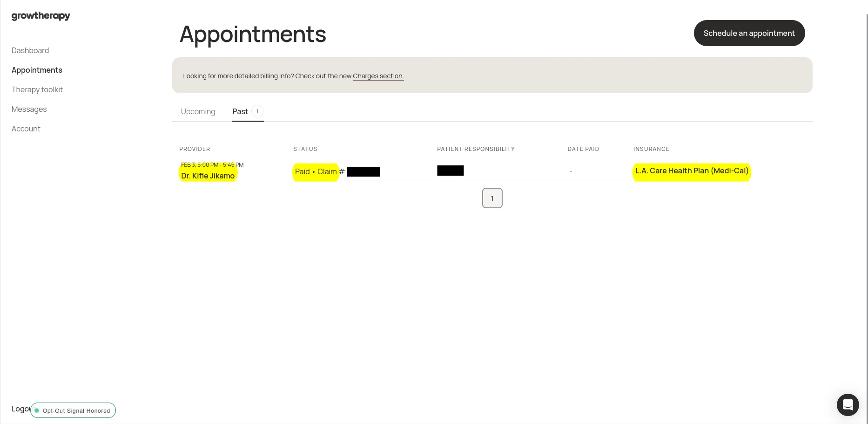Click the Date Paid column header

[583, 149]
